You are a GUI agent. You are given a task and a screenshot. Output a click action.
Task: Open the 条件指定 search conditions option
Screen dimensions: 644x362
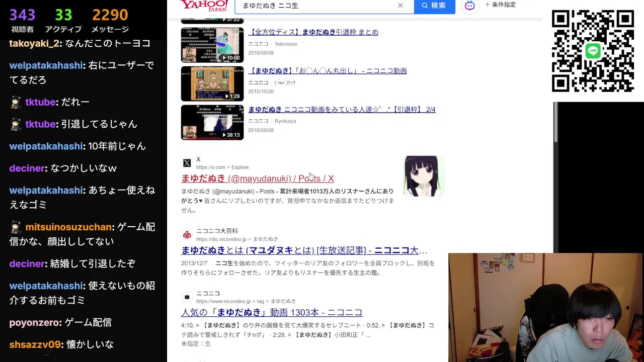(x=501, y=5)
